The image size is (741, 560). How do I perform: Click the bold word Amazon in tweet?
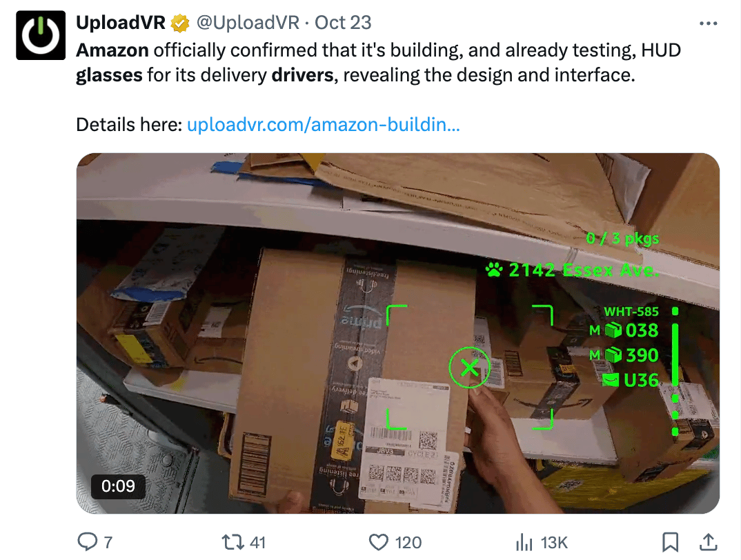[x=112, y=50]
